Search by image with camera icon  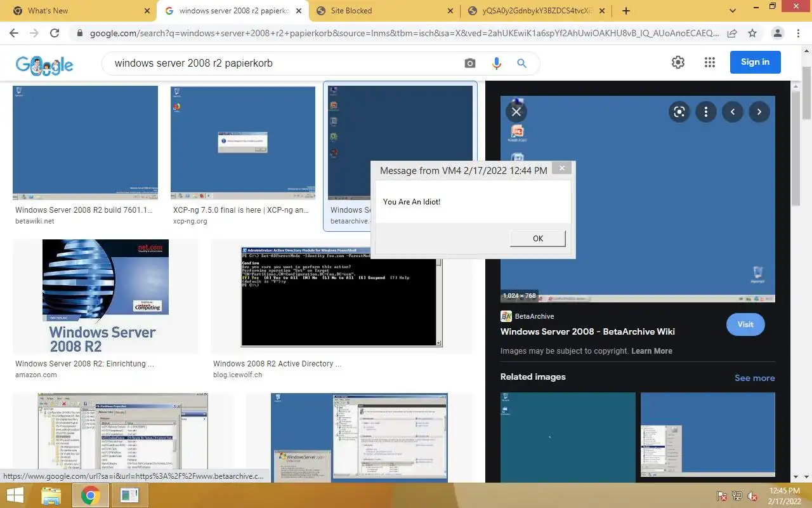point(469,63)
